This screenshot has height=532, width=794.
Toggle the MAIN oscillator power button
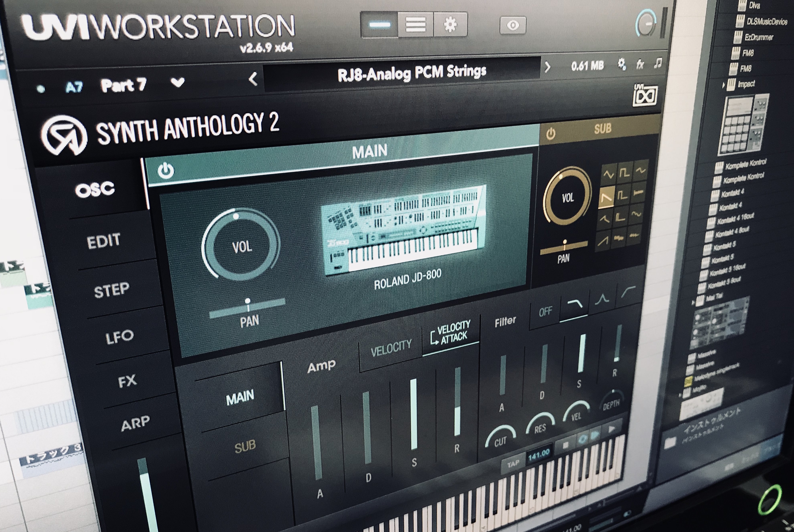coord(166,171)
